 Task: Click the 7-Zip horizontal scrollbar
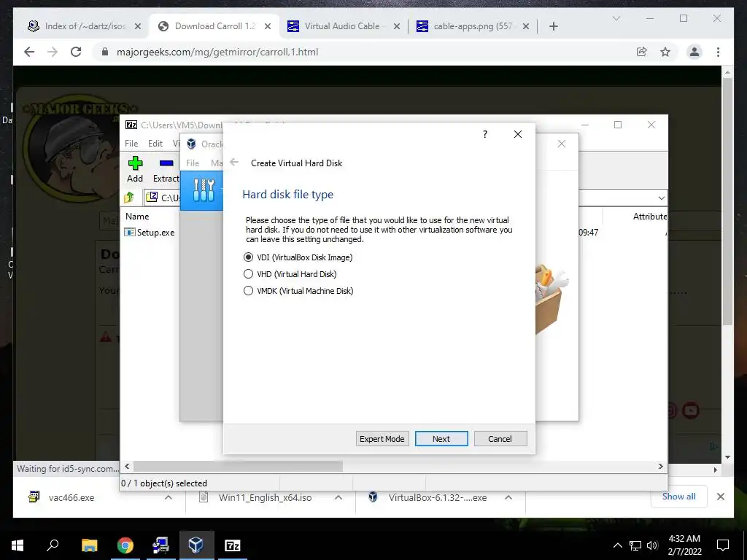pyautogui.click(x=237, y=466)
